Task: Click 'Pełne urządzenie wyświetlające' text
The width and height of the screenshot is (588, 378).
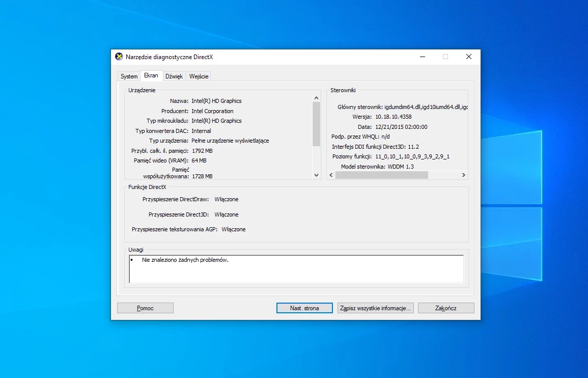Action: point(230,141)
